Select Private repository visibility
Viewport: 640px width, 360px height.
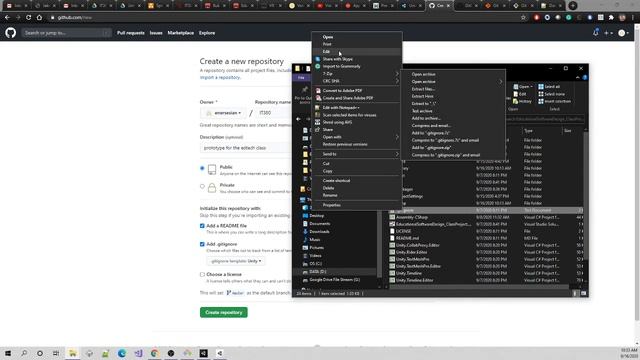click(x=202, y=186)
